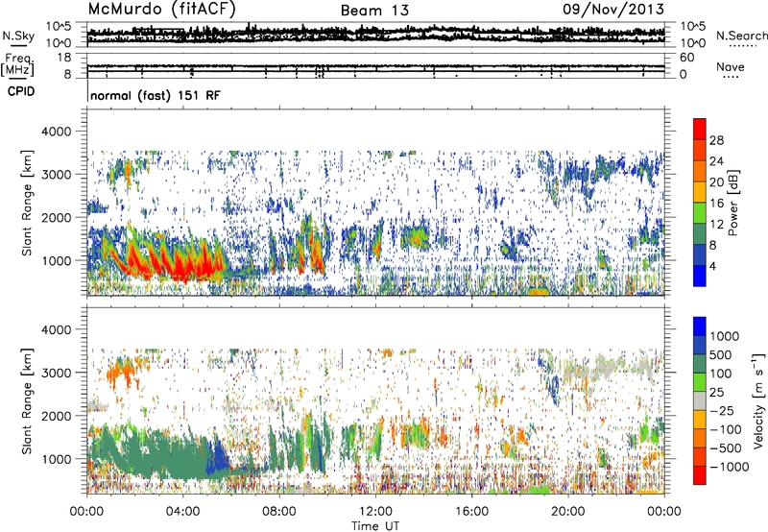Viewport: 768px width, 532px height.
Task: Click the 'CPID' row label
Action: pos(21,91)
